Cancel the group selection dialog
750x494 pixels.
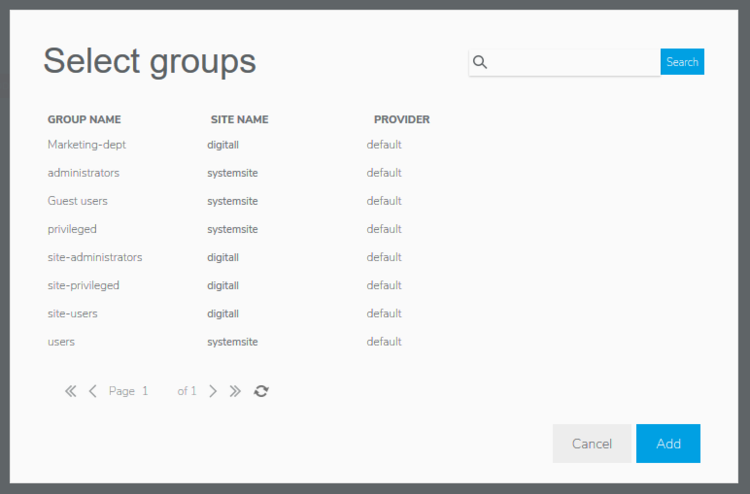[x=592, y=443]
